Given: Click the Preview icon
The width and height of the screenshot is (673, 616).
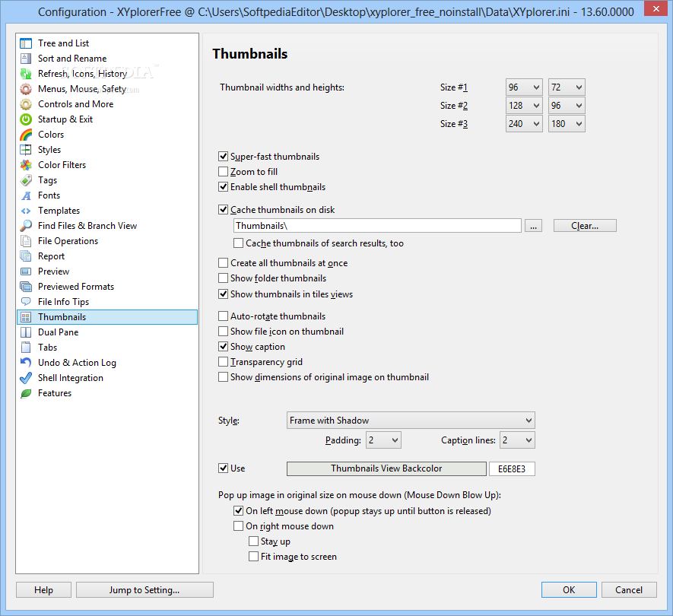Looking at the screenshot, I should point(26,271).
